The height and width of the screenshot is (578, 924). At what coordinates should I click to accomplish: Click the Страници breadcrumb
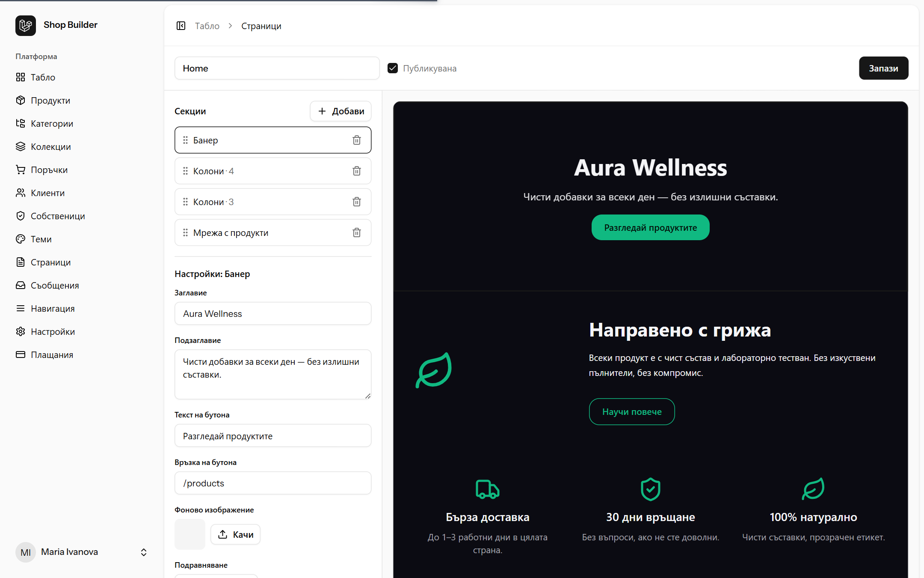[x=261, y=26]
